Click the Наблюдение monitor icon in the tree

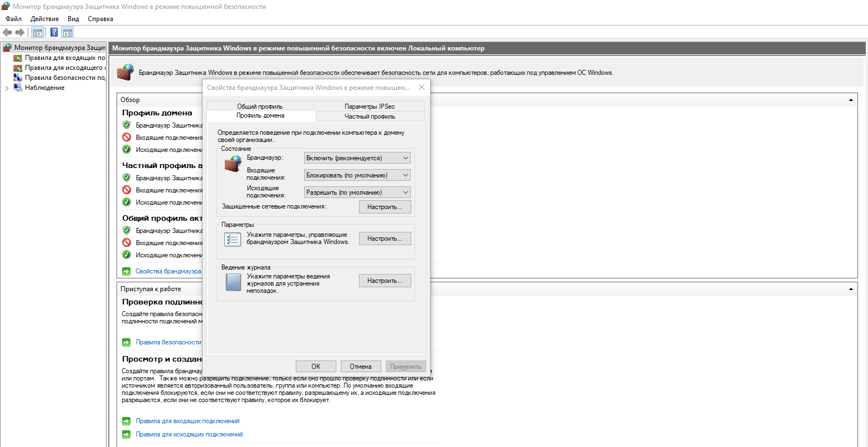point(18,88)
